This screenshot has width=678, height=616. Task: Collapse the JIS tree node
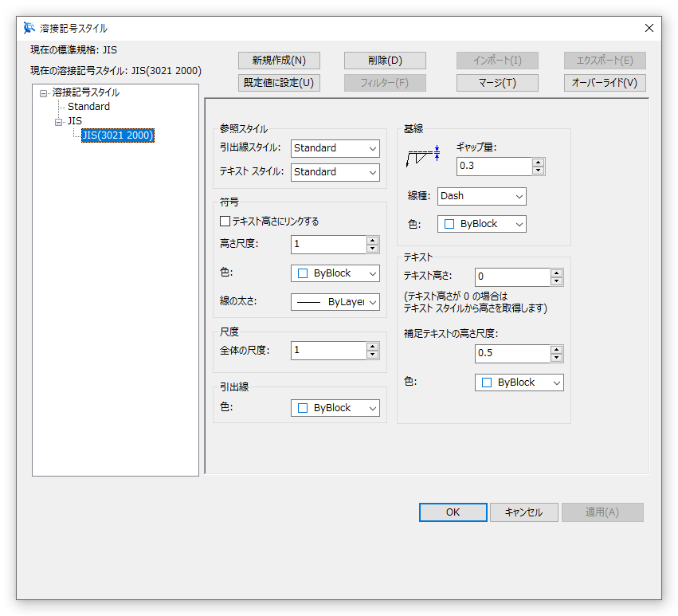pos(58,121)
